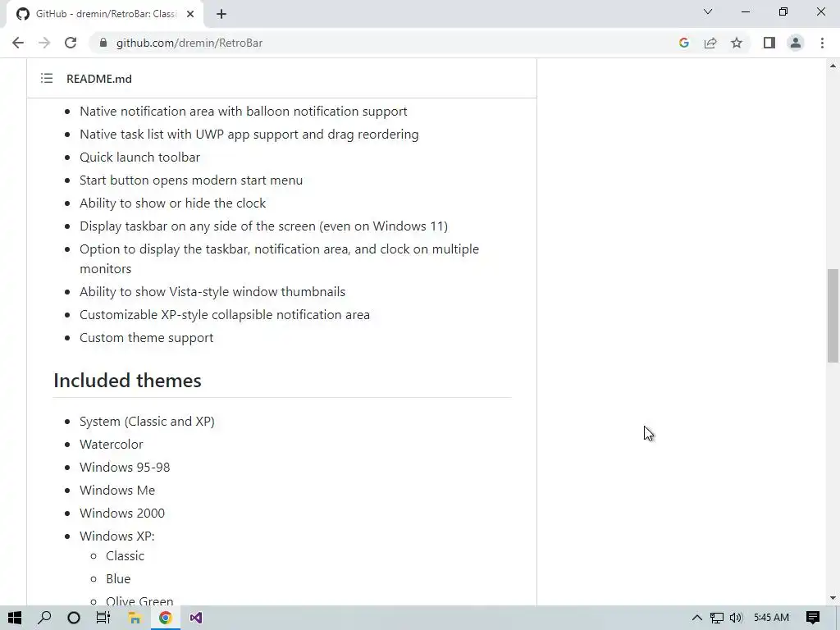The width and height of the screenshot is (840, 630).
Task: Click 'Windows 95-98' list item
Action: (x=125, y=467)
